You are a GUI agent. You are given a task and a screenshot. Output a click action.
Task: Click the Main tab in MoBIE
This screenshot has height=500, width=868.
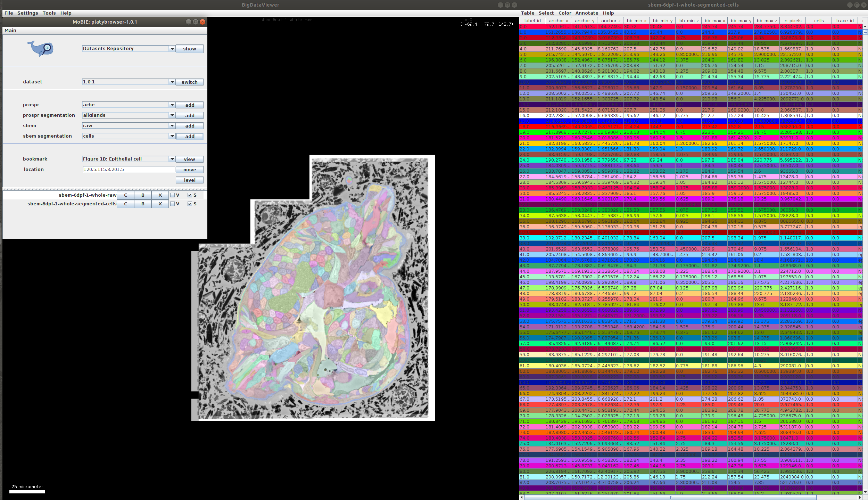10,31
